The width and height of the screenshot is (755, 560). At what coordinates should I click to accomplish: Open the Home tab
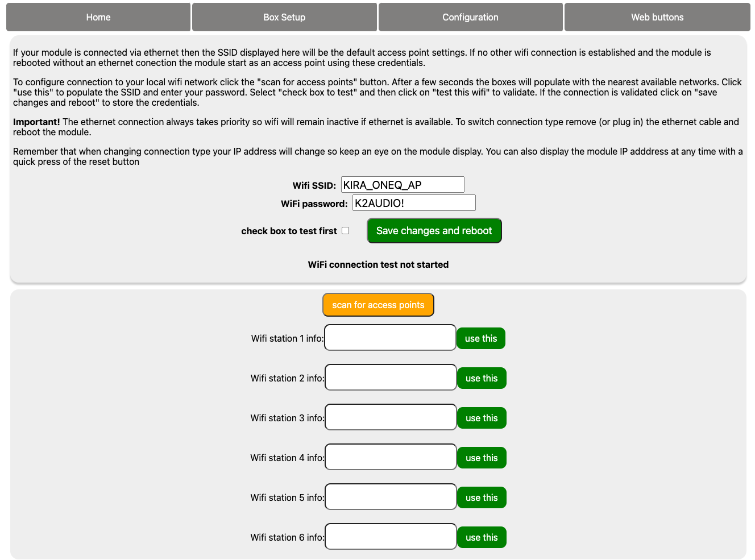point(98,17)
